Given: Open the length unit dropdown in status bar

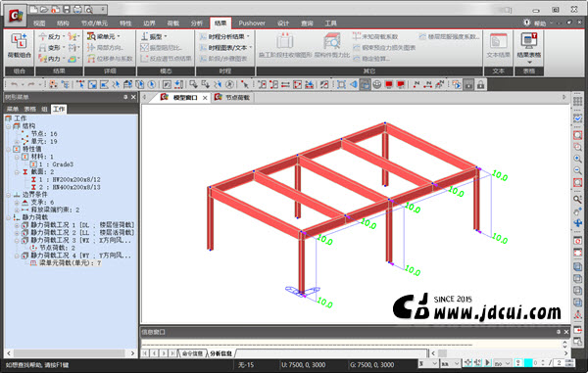Looking at the screenshot, I should click(x=450, y=363).
